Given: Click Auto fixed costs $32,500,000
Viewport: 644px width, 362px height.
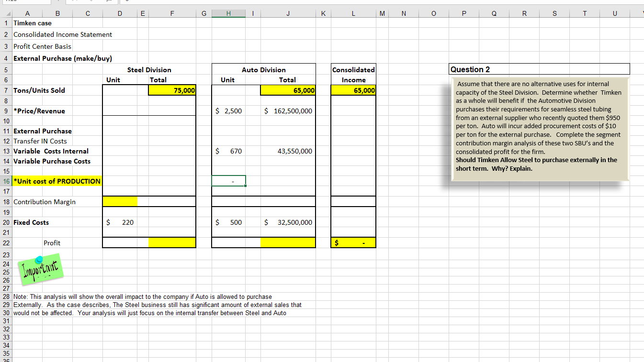Looking at the screenshot, I should pos(287,222).
